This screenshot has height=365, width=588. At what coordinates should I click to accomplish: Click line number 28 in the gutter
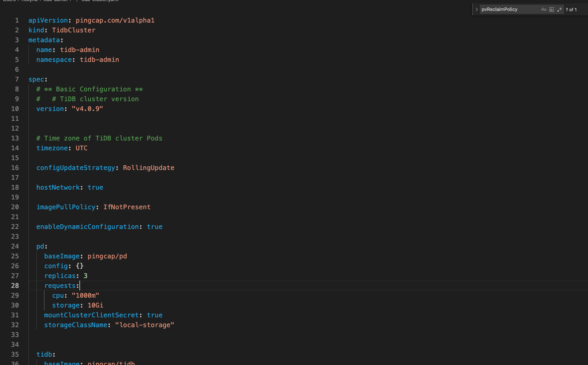15,286
